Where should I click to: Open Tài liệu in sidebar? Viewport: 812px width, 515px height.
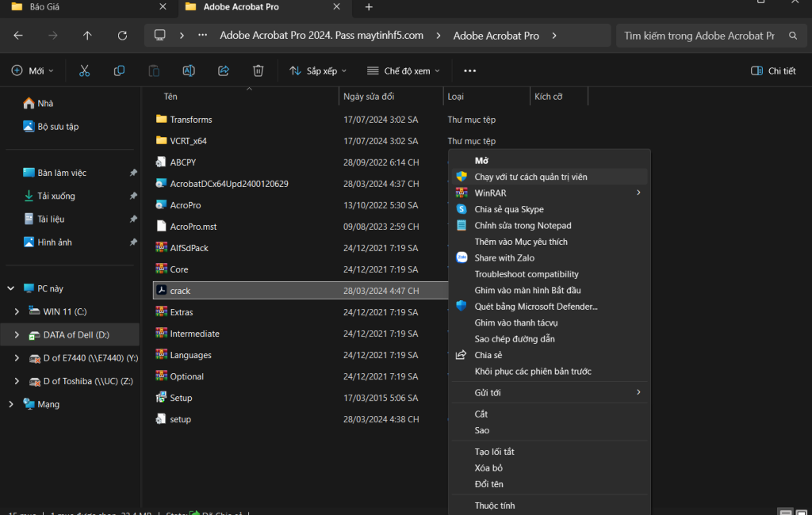(x=44, y=219)
